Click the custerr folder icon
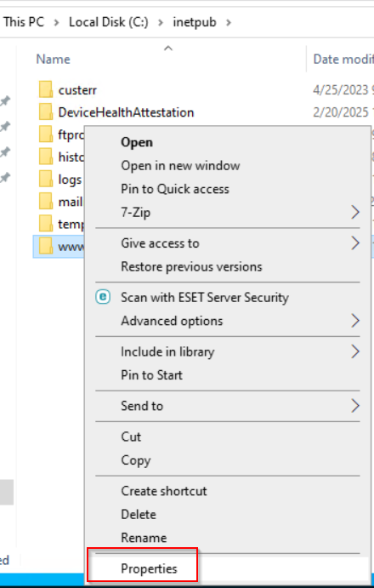The width and height of the screenshot is (374, 588). click(x=46, y=90)
